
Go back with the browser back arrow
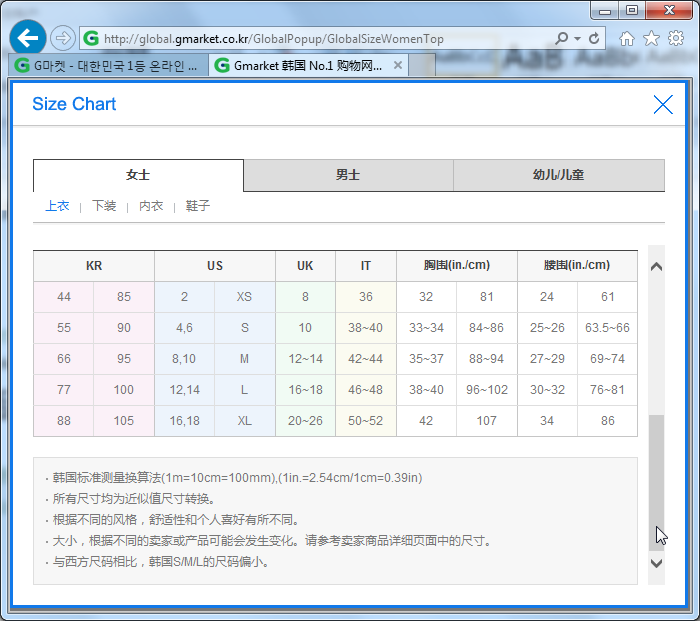click(28, 38)
